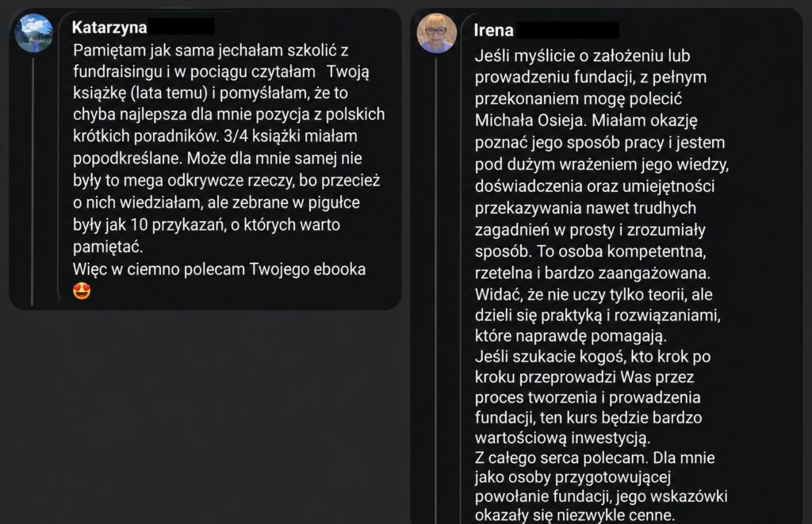Screen dimensions: 812x524
Task: Click the text "3/4 książki miałam" in Katarzyna's comment
Action: pos(290,136)
